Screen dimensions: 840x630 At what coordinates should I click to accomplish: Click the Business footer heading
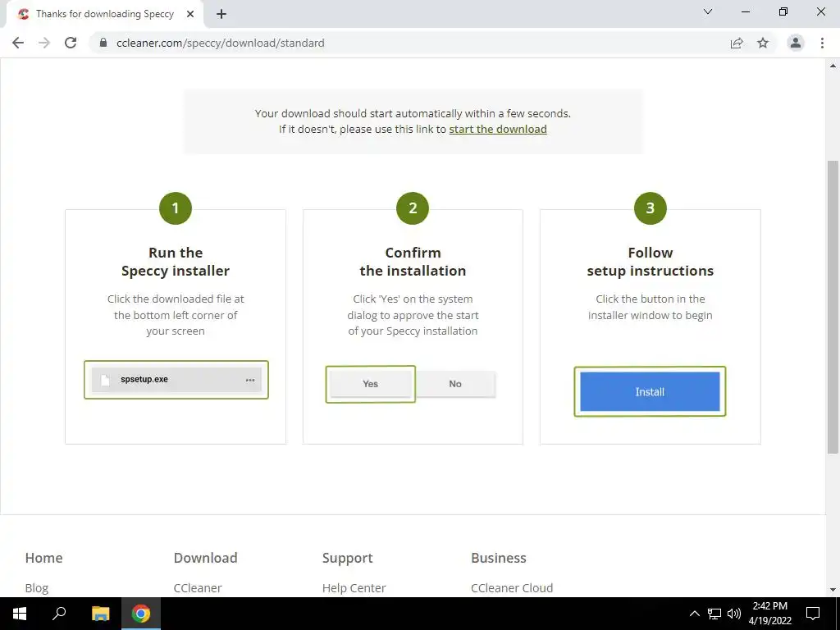[498, 558]
